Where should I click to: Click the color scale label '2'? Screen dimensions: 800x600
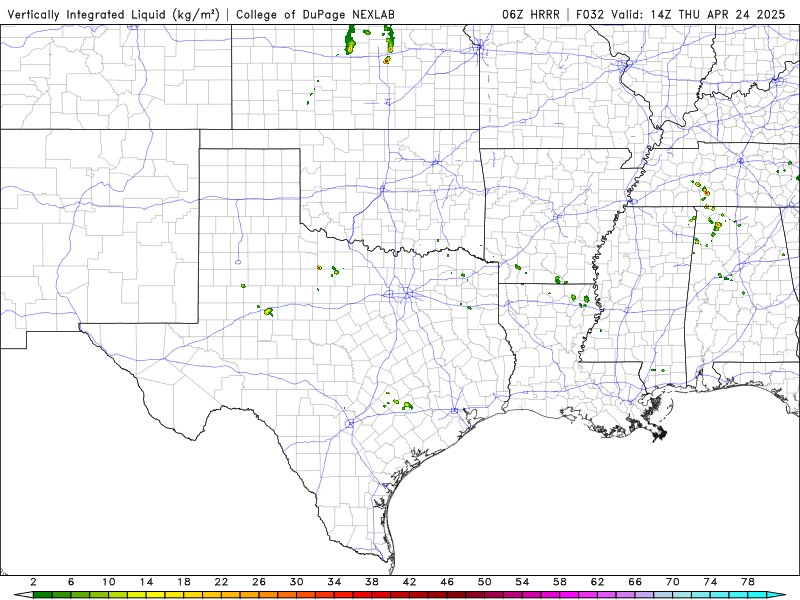pos(33,582)
